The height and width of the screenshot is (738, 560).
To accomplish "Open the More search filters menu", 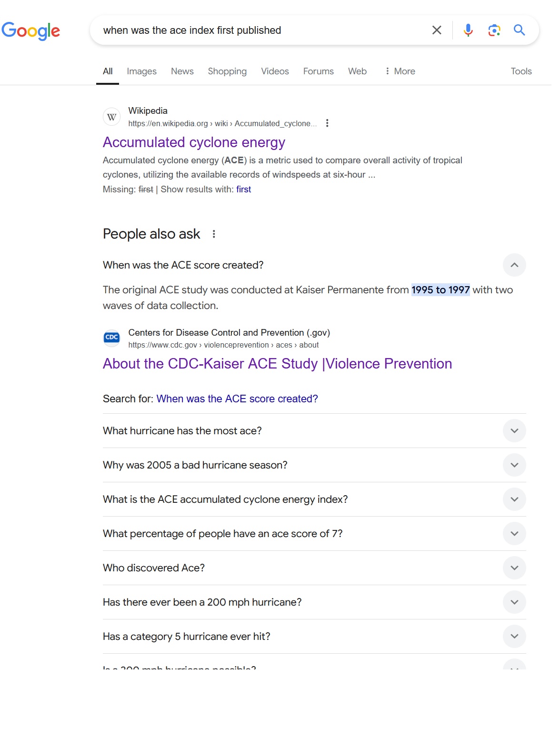I will click(400, 71).
